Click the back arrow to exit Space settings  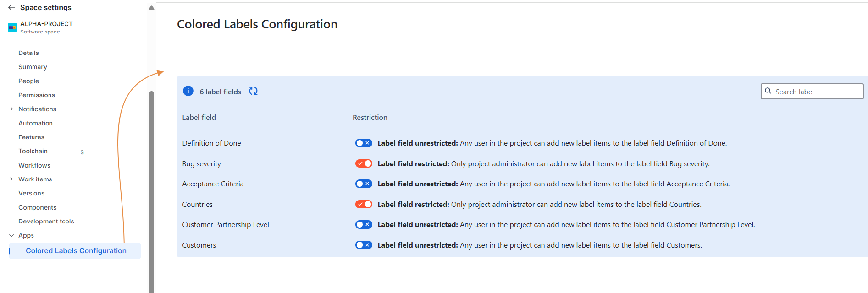(11, 7)
